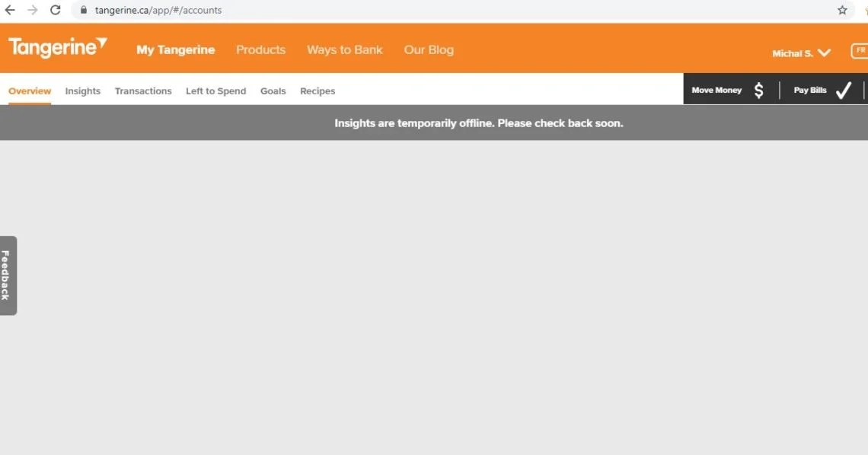Click the Pay Bills checkmark icon

pos(844,89)
